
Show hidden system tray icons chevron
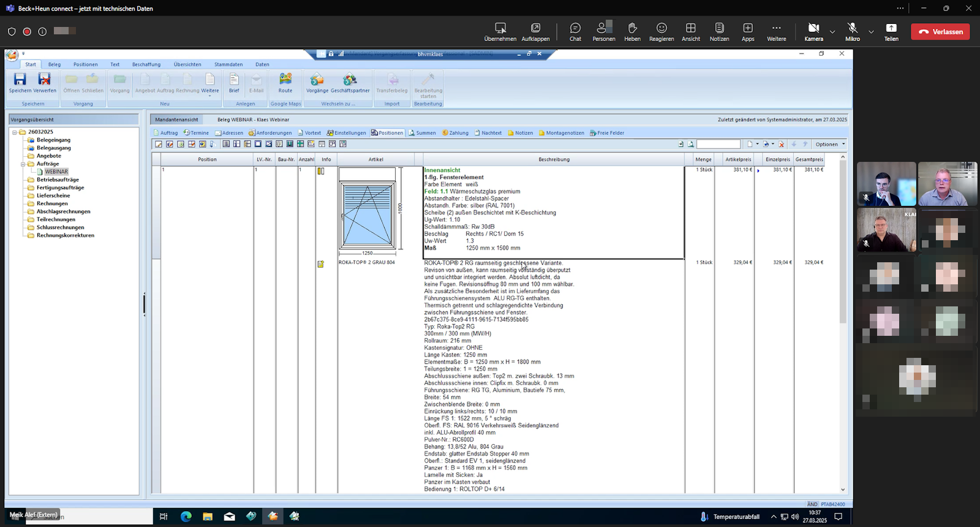[773, 517]
